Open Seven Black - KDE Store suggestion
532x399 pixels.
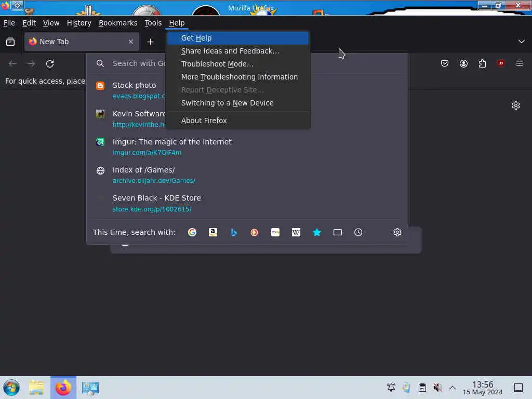click(x=247, y=203)
